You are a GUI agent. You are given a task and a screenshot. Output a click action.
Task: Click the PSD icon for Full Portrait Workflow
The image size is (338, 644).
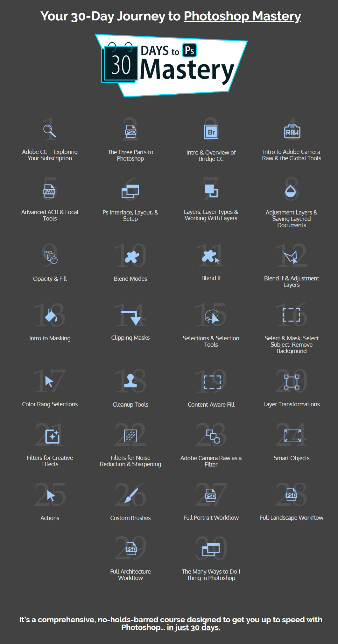[x=211, y=496]
